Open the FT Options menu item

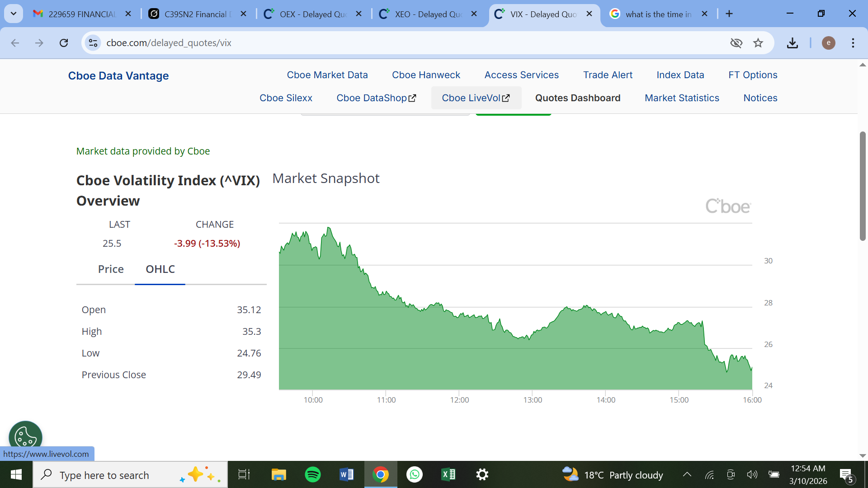pyautogui.click(x=753, y=75)
